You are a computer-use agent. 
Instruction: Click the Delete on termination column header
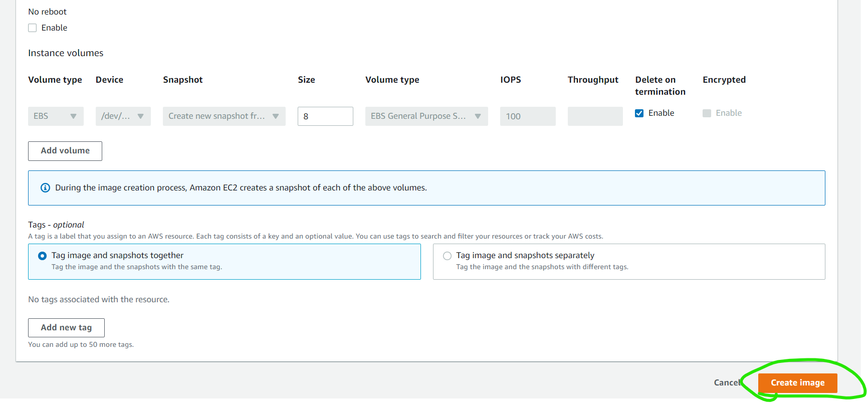coord(661,86)
